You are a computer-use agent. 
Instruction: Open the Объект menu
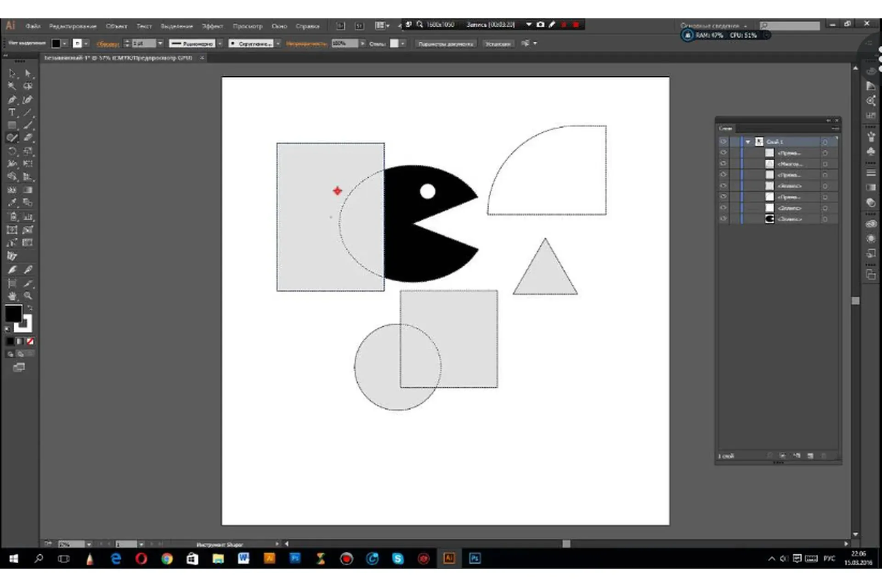pyautogui.click(x=116, y=26)
